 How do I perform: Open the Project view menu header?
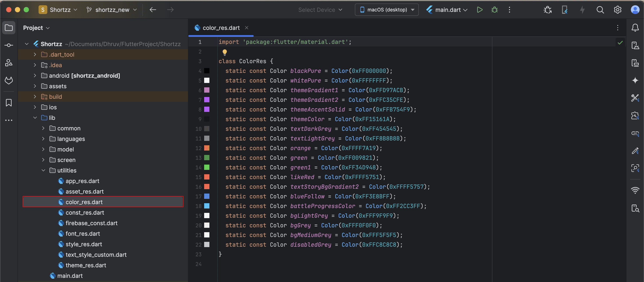coord(36,28)
